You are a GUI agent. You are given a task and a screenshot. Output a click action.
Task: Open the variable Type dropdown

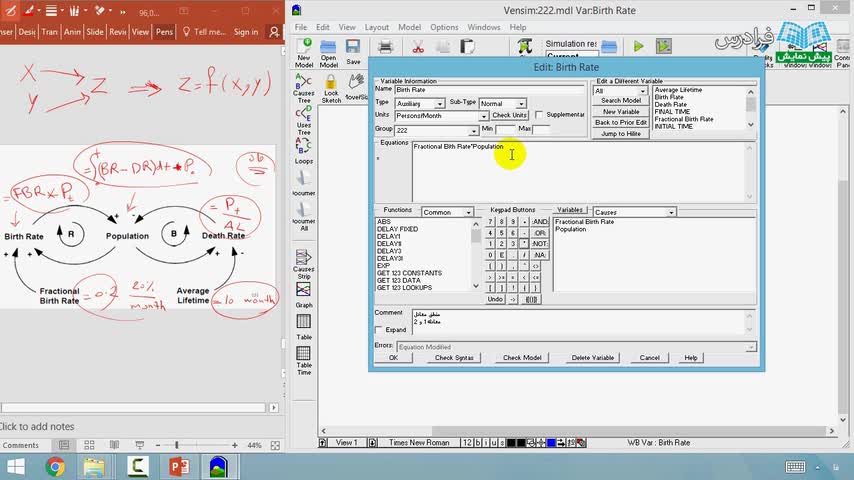[x=420, y=104]
